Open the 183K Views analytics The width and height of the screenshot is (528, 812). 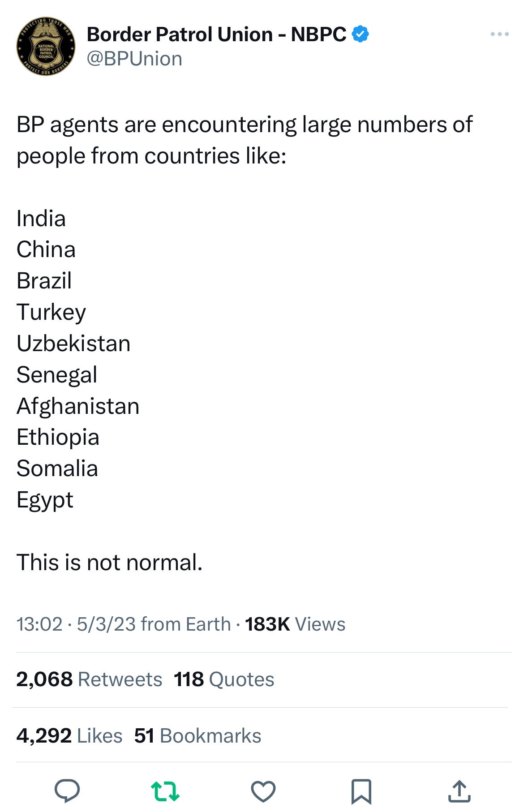[295, 624]
